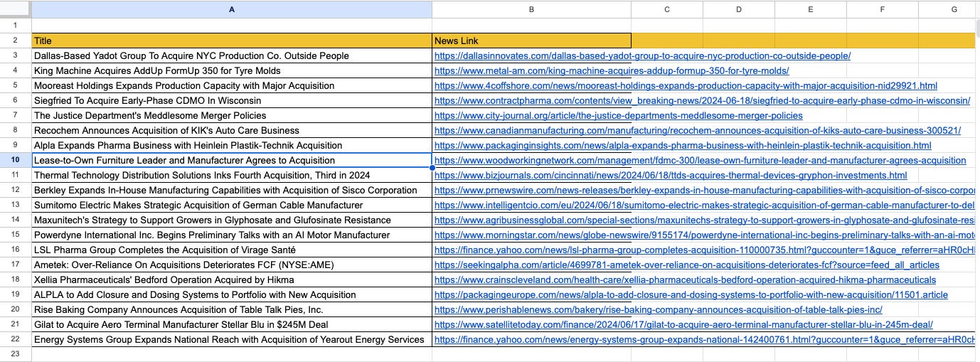Select column B header

coord(531,9)
